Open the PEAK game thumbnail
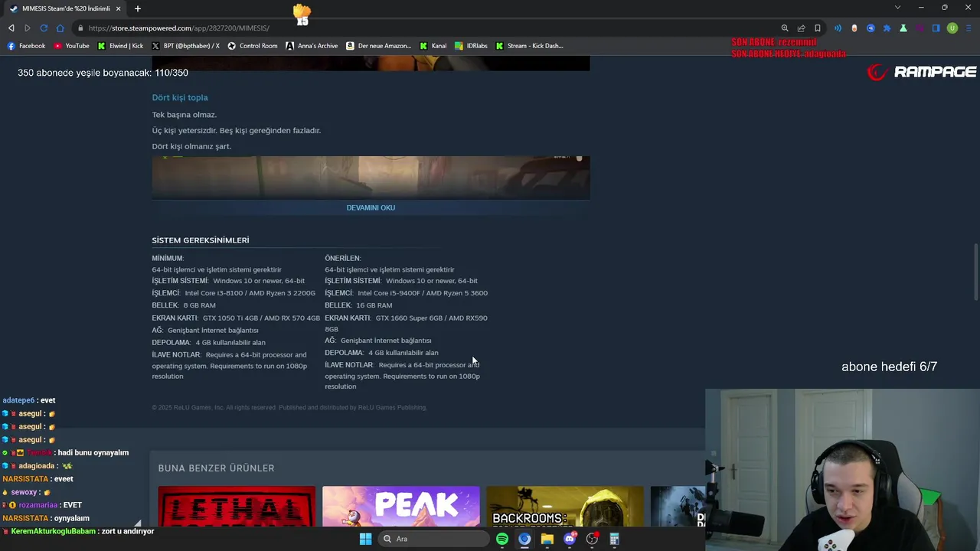The image size is (980, 551). [401, 507]
